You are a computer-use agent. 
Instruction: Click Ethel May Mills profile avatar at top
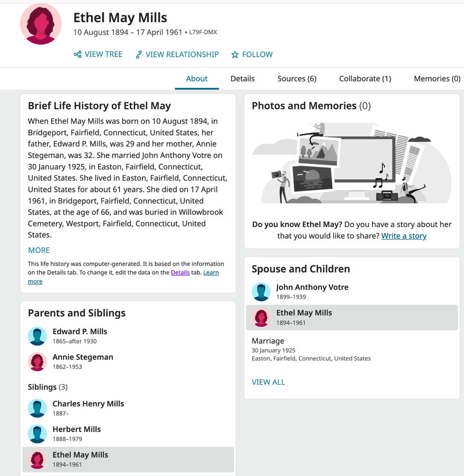tap(41, 24)
